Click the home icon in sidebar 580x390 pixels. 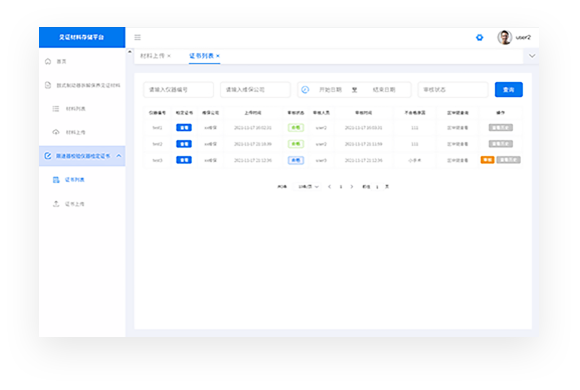tap(48, 61)
